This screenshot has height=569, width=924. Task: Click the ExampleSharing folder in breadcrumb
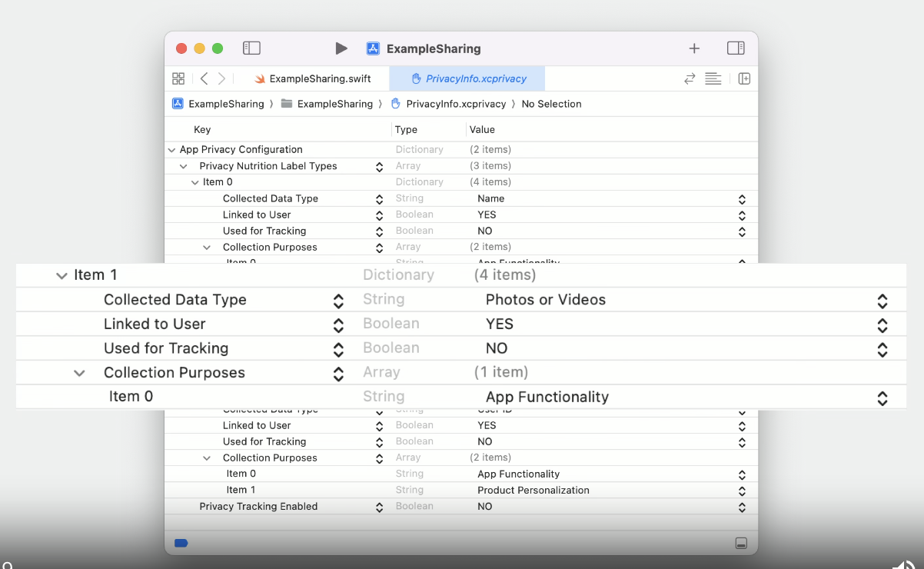coord(327,104)
